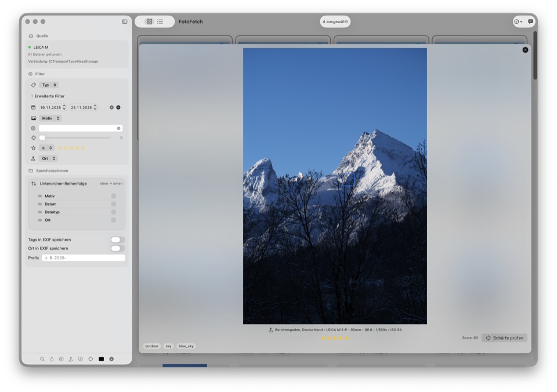
Task: Toggle the checkbox next to 'Datum' in Unterordner-Reihenfolge
Action: (114, 204)
